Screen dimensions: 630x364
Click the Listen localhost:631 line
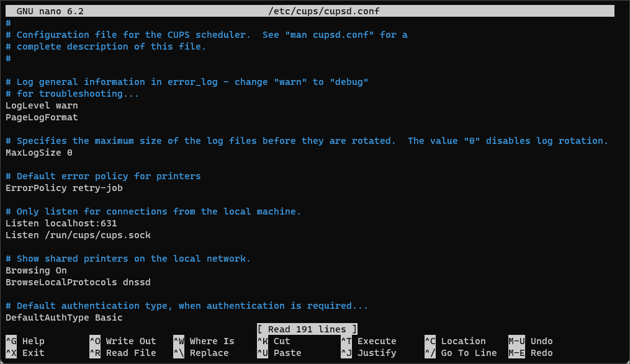point(61,223)
